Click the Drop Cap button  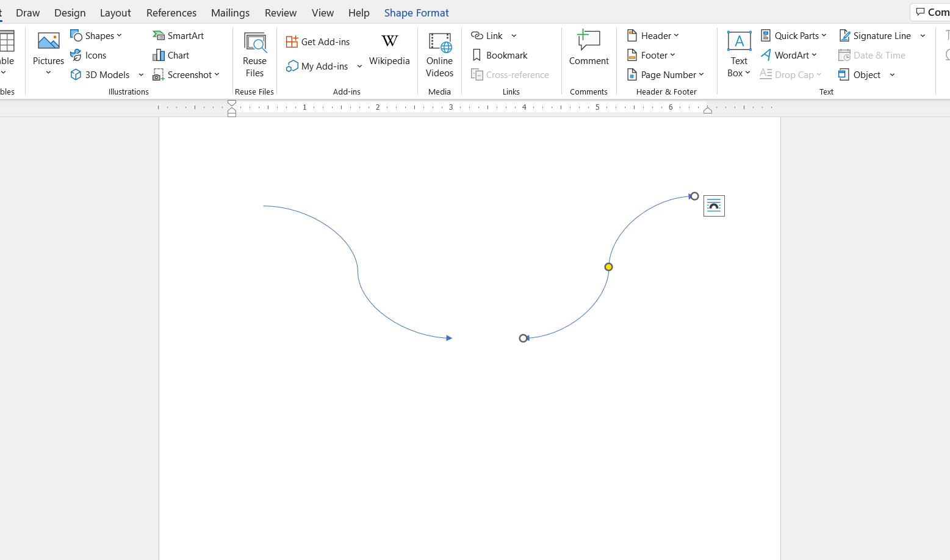(791, 74)
